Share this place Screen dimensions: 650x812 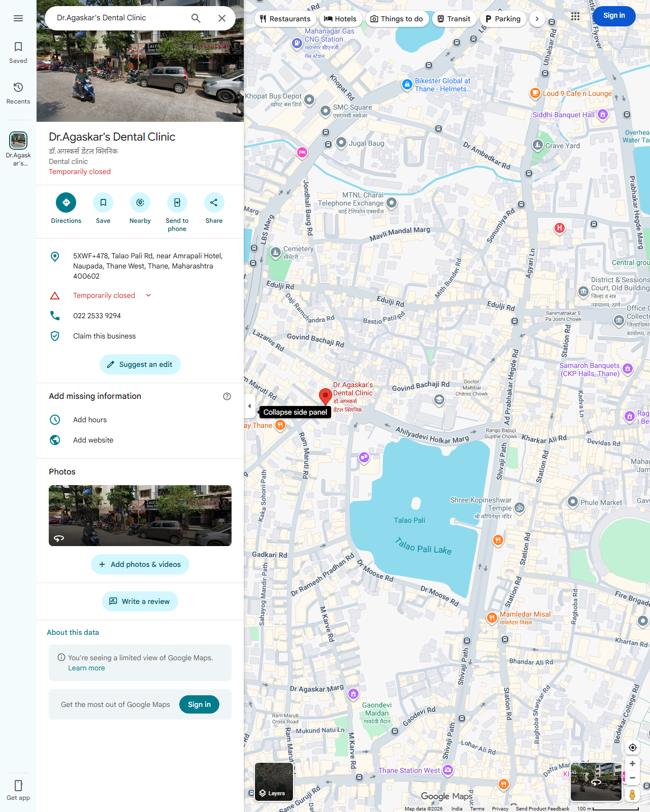click(x=214, y=208)
